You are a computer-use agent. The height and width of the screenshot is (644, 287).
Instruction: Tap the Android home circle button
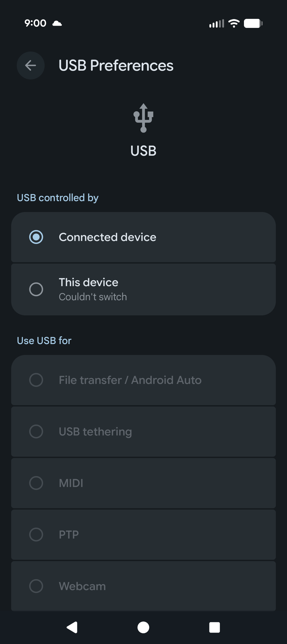(143, 628)
